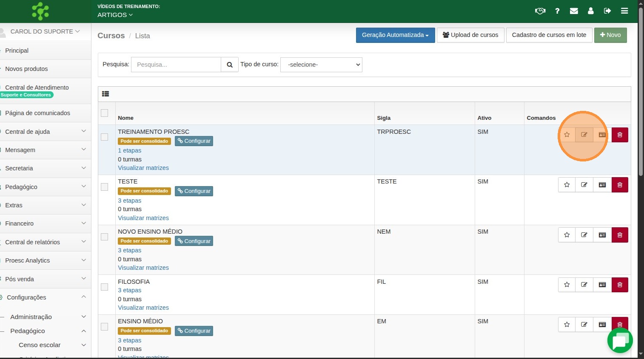Open Página de comunicados in sidebar
This screenshot has height=359, width=644.
pos(37,113)
